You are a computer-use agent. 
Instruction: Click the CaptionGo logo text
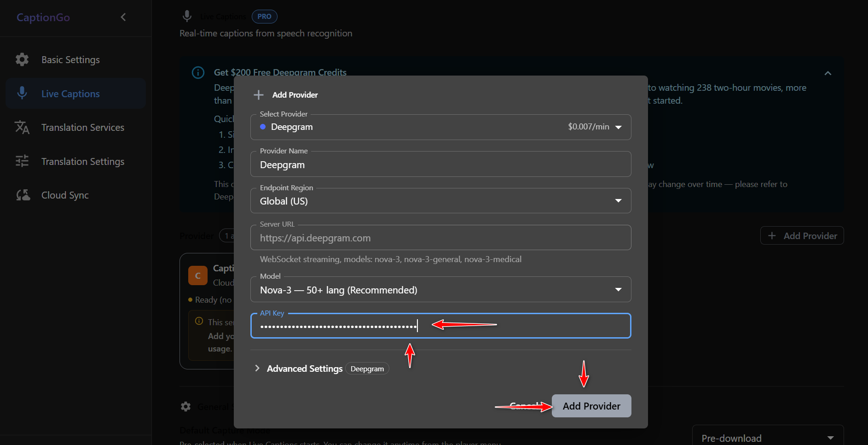click(x=43, y=18)
